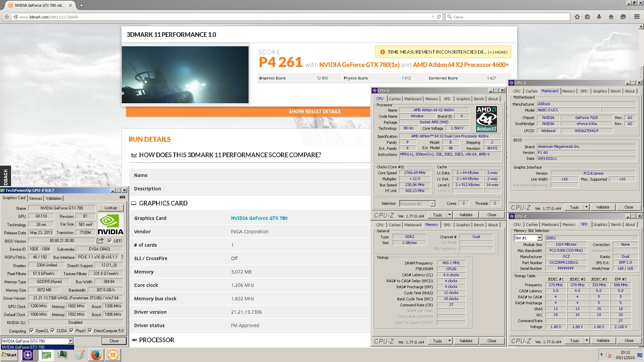Open the bookmarks list icon

(587, 17)
